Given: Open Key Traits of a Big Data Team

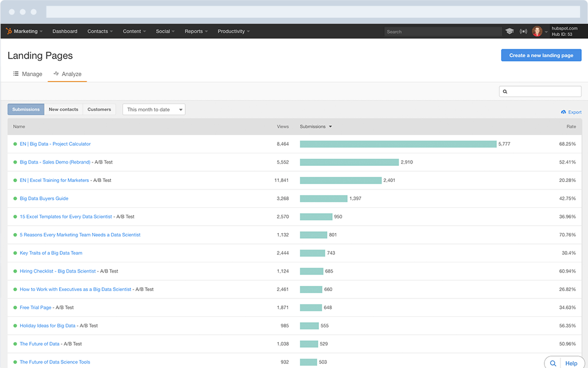Looking at the screenshot, I should (x=51, y=253).
